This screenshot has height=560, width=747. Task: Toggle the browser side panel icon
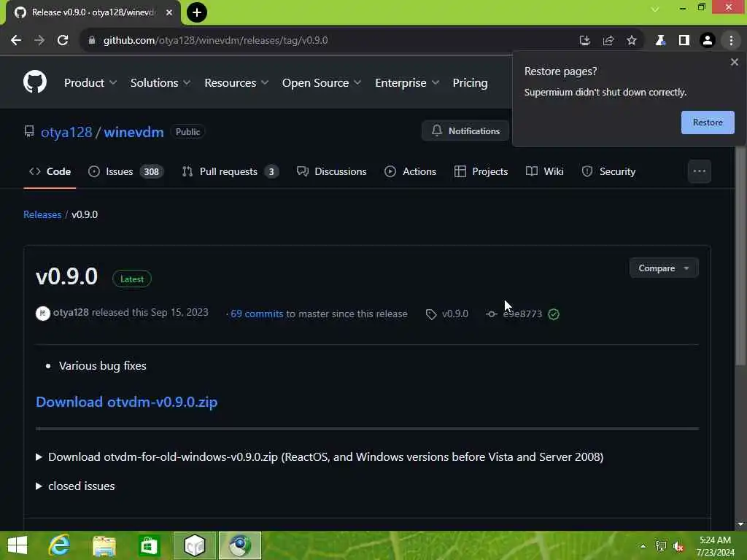click(684, 41)
